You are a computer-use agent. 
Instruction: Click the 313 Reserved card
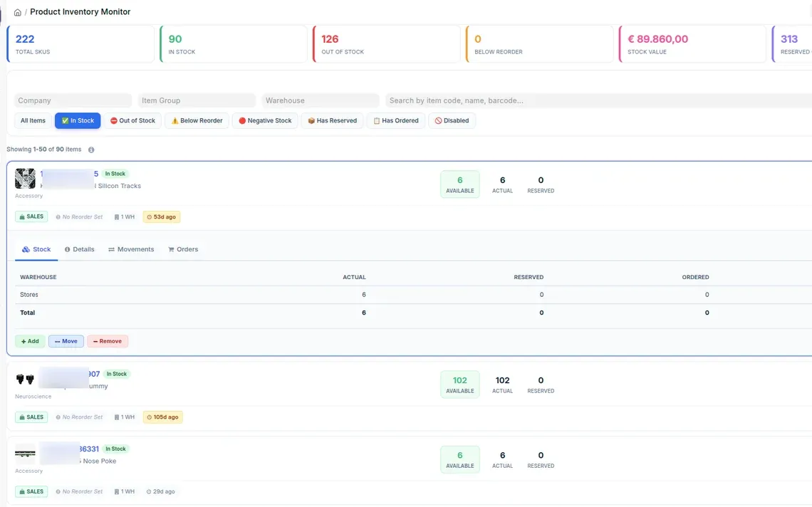(792, 44)
